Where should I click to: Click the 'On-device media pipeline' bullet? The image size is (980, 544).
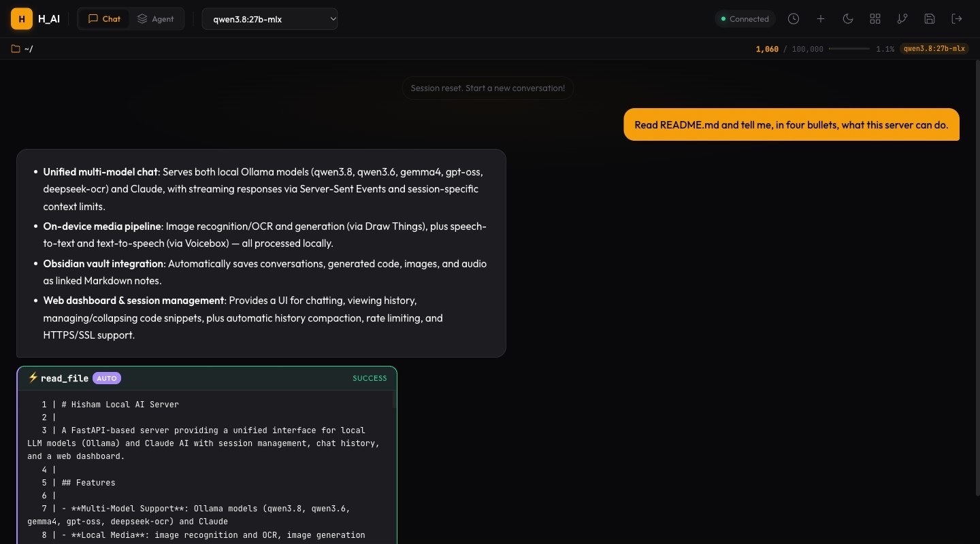pyautogui.click(x=264, y=235)
